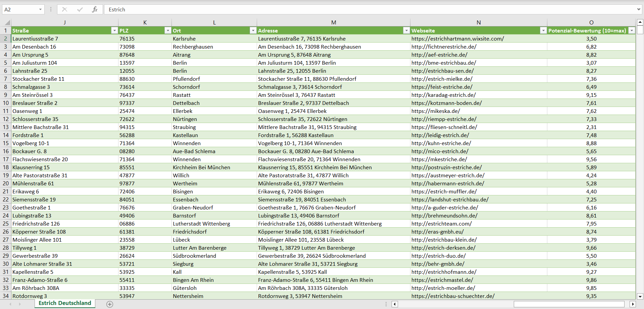This screenshot has height=309, width=644.
Task: Click the vertical scrollbar thumb
Action: click(x=640, y=30)
